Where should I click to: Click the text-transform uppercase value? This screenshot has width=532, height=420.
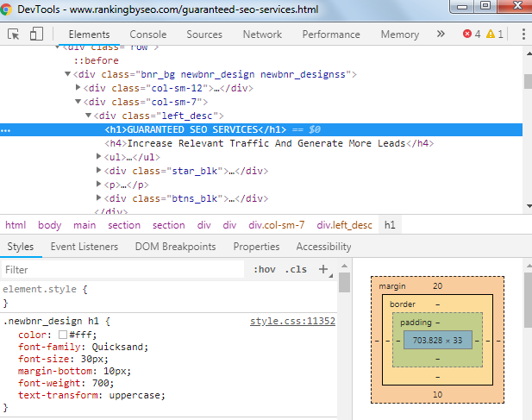coord(135,395)
